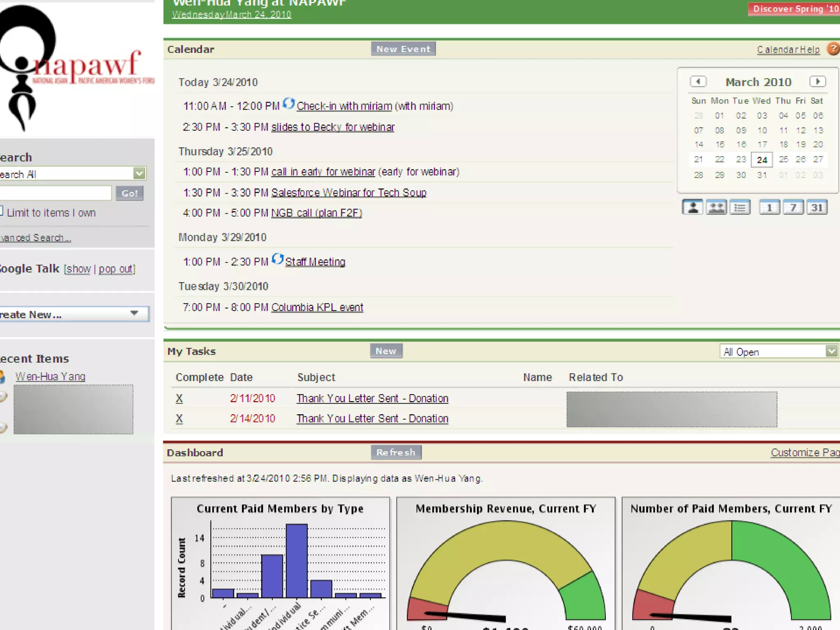The image size is (840, 630).
Task: Mark 2/11/2010 Thank You Letter task complete
Action: (179, 398)
